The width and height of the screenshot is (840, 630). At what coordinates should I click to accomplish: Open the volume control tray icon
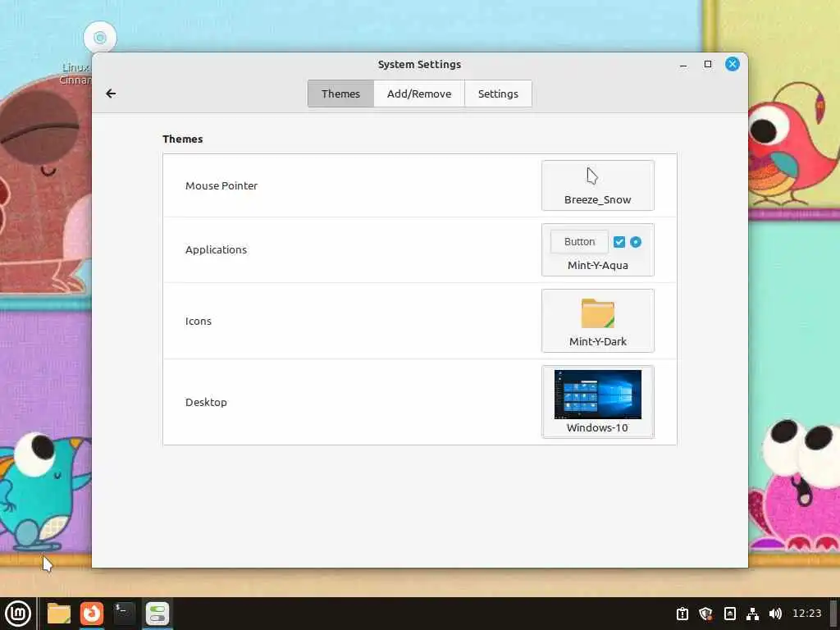[x=775, y=614]
